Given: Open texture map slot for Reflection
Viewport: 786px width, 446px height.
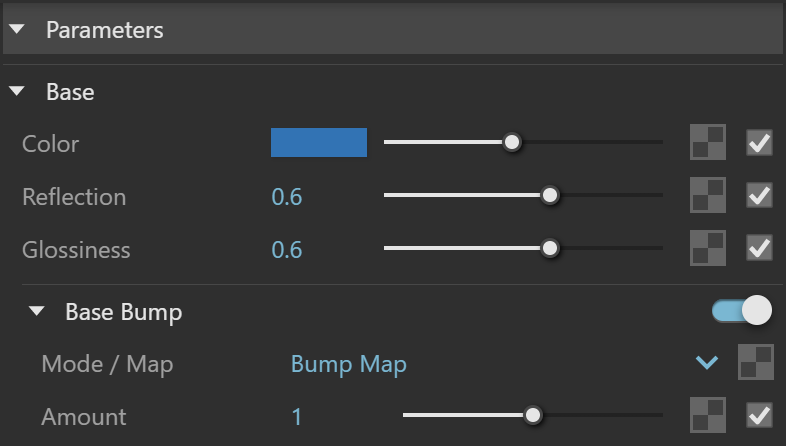Looking at the screenshot, I should (708, 195).
